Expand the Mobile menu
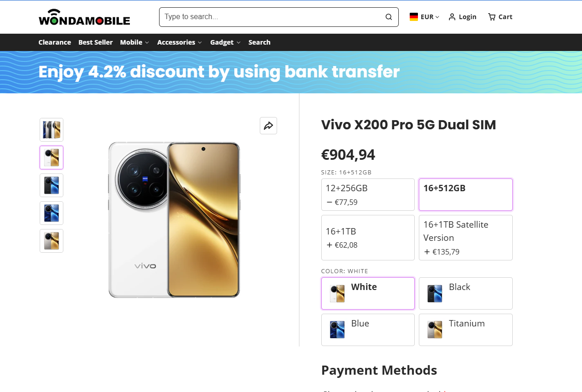 click(x=134, y=42)
